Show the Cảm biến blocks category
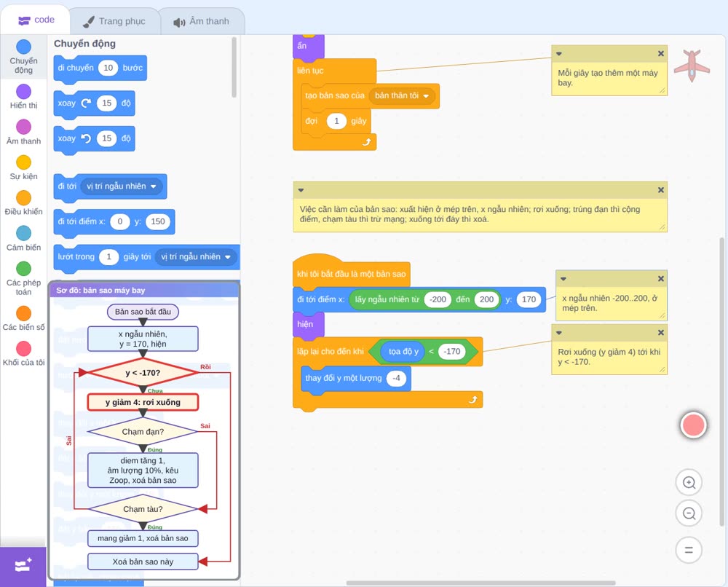Image resolution: width=728 pixels, height=587 pixels. (24, 239)
